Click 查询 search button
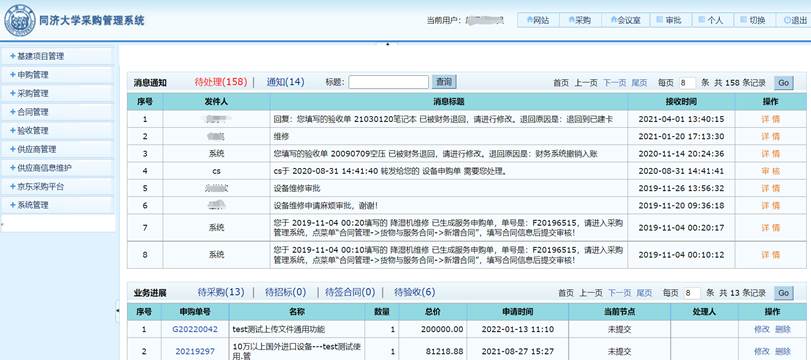Viewport: 811px width, 360px height. (444, 82)
